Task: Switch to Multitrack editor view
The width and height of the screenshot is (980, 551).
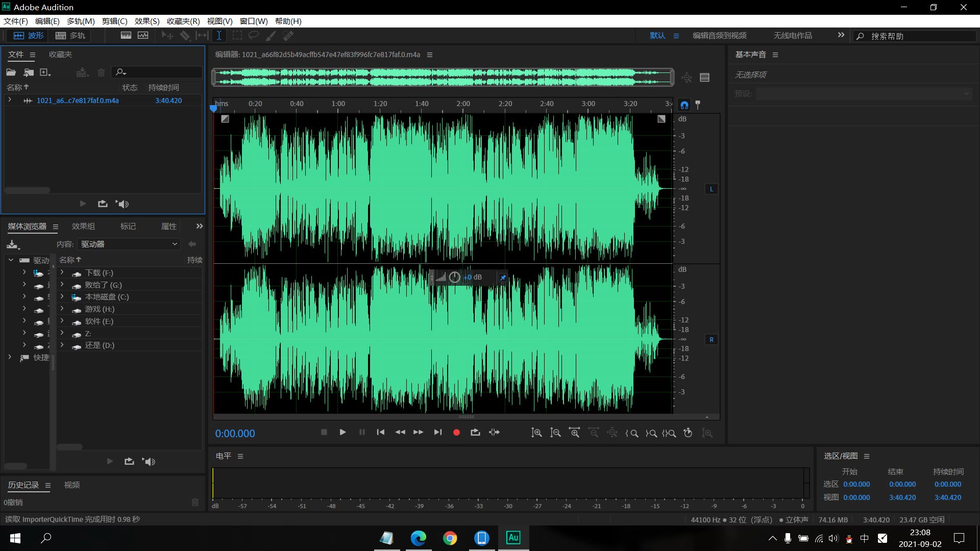Action: tap(70, 36)
